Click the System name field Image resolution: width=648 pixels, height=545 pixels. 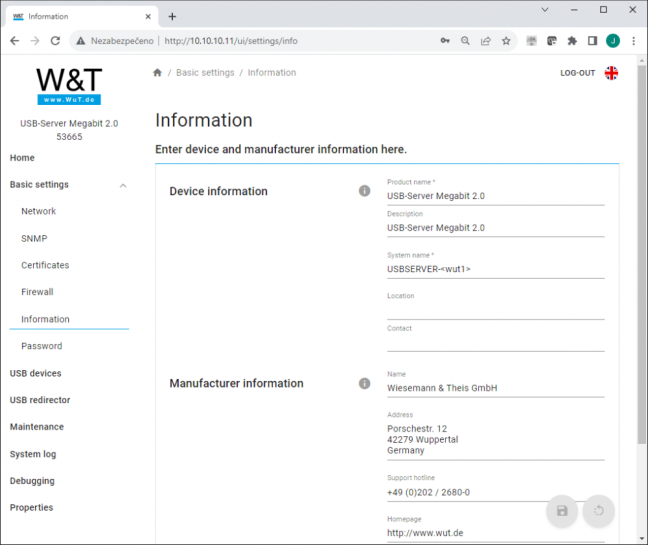point(496,269)
